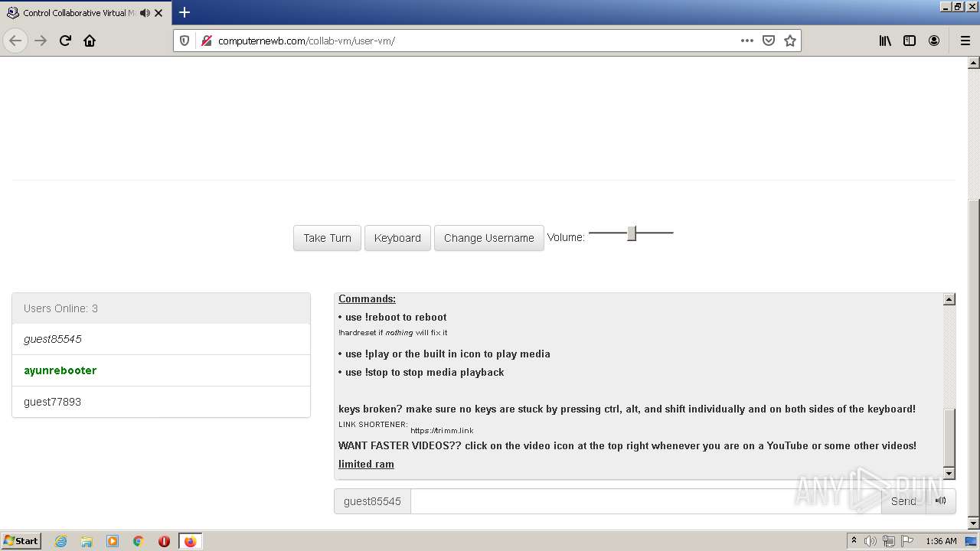Adjust the Volume slider handle
This screenshot has height=551, width=980.
[632, 233]
